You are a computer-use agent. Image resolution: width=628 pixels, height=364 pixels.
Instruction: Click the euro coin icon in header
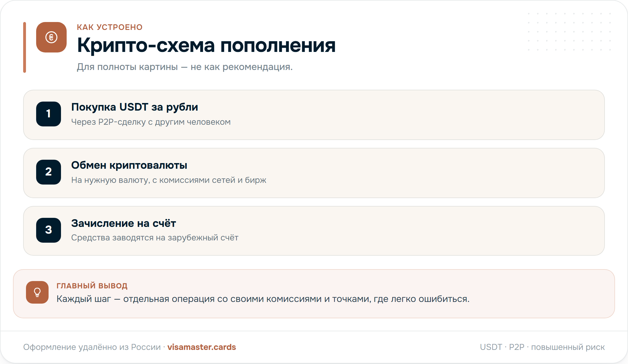tap(51, 37)
